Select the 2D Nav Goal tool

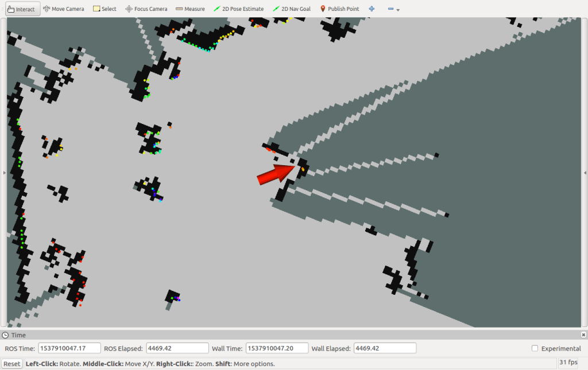click(291, 9)
